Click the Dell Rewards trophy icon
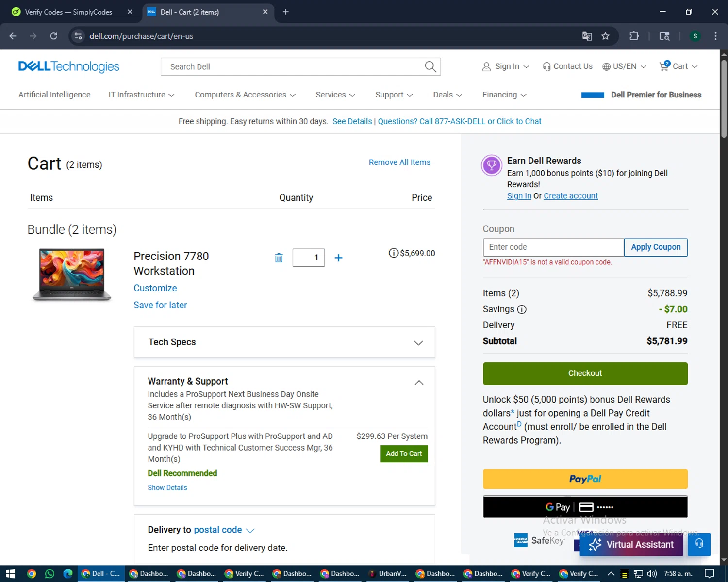This screenshot has height=582, width=728. click(492, 165)
